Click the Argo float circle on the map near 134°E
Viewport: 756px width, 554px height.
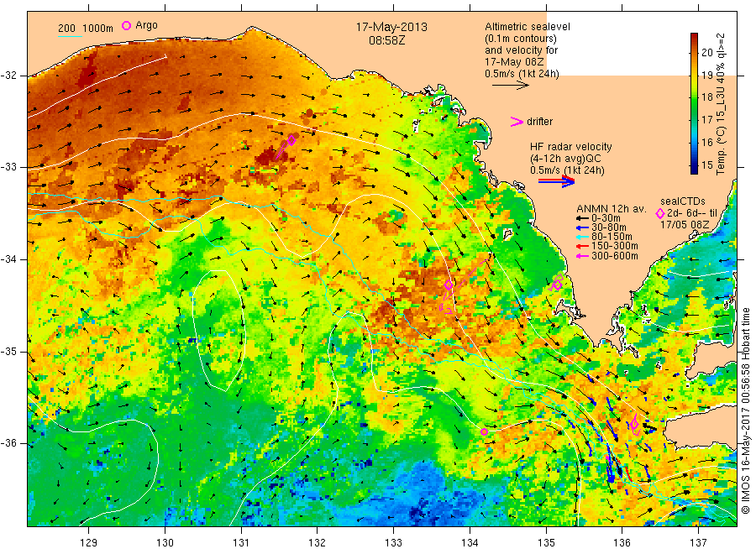click(x=484, y=431)
